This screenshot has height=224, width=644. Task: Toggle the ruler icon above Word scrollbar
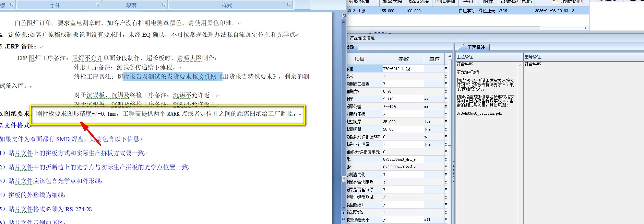tap(344, 15)
